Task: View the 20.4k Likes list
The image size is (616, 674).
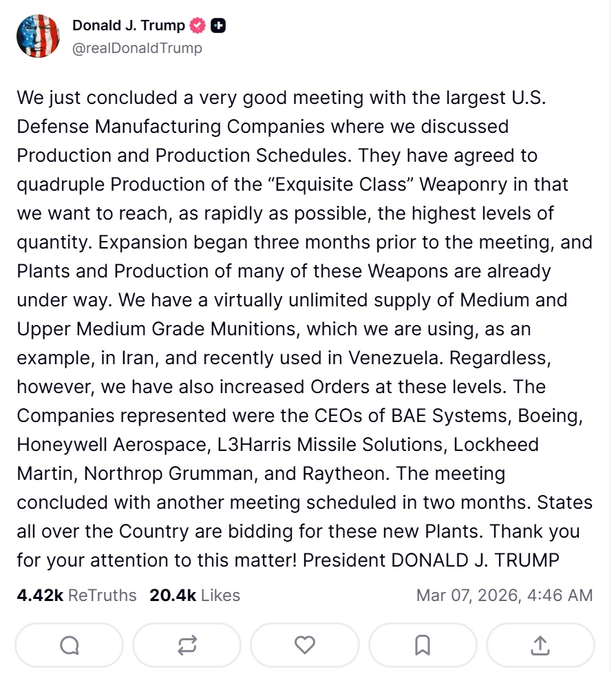Action: click(194, 595)
